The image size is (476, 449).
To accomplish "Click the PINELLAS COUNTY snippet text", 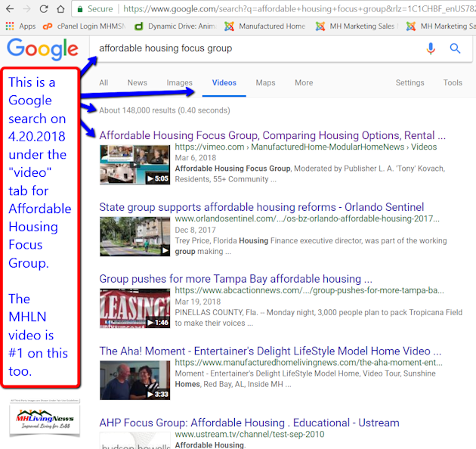I will [318, 317].
